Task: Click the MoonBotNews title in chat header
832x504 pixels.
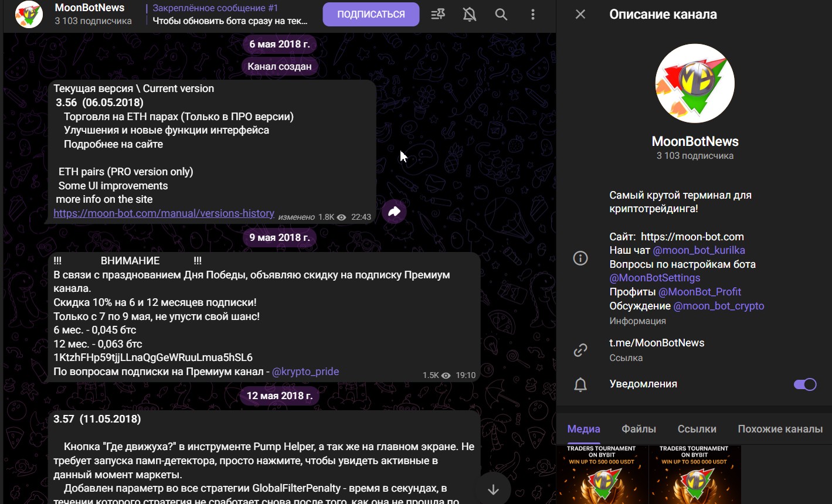Action: (90, 8)
